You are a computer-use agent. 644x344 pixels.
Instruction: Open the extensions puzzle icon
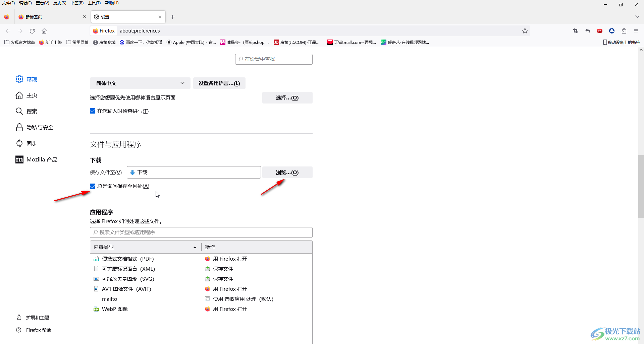click(x=624, y=31)
